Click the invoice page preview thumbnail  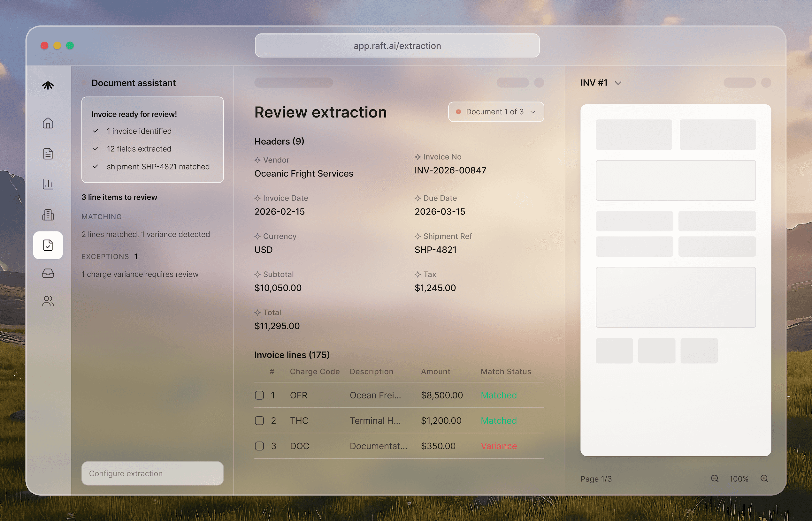(x=675, y=280)
